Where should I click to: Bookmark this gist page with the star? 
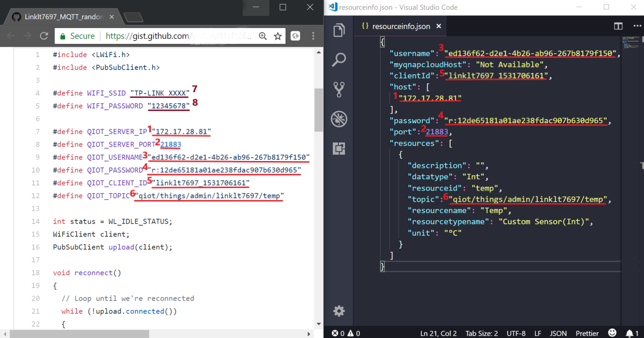[x=278, y=36]
